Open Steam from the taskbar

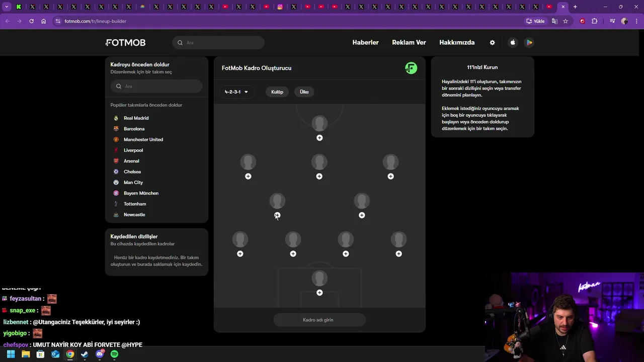85,354
